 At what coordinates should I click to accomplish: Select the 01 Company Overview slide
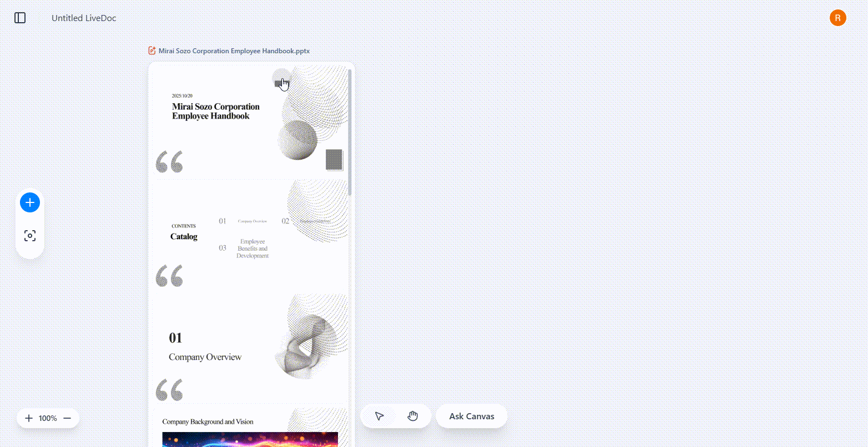coord(250,348)
